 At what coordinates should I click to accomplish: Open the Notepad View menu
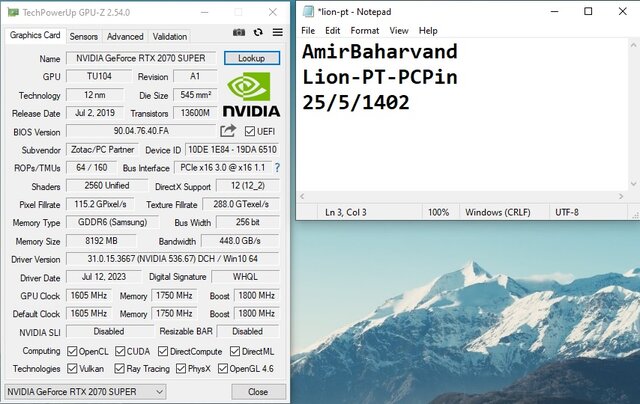coord(399,31)
